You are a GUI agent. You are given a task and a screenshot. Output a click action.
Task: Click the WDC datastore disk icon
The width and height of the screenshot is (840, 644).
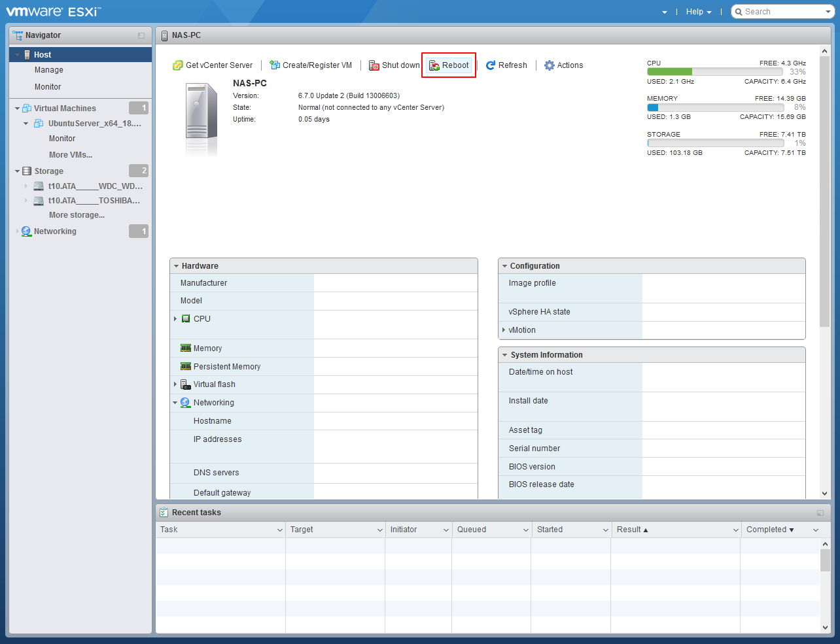click(39, 186)
